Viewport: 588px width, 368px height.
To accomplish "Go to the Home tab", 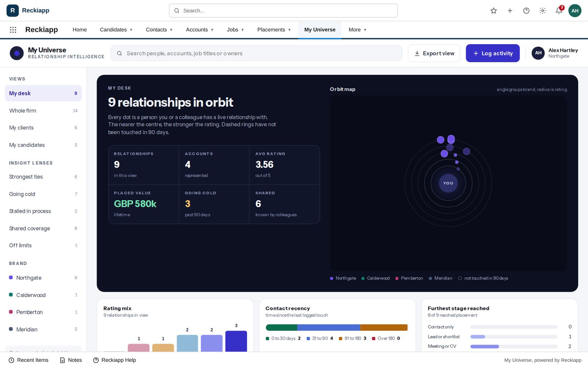I will point(80,30).
